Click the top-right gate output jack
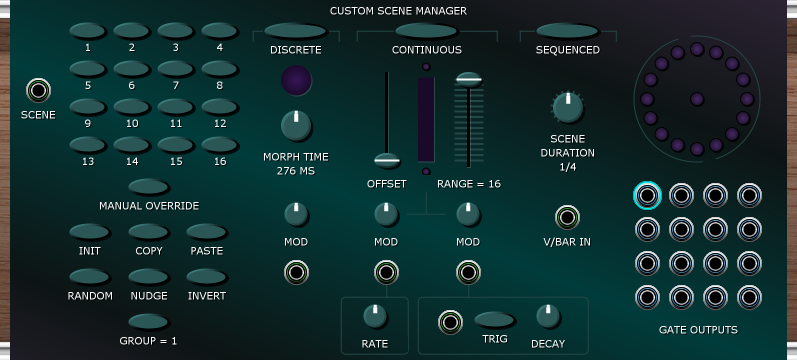The width and height of the screenshot is (797, 360). coord(749,195)
